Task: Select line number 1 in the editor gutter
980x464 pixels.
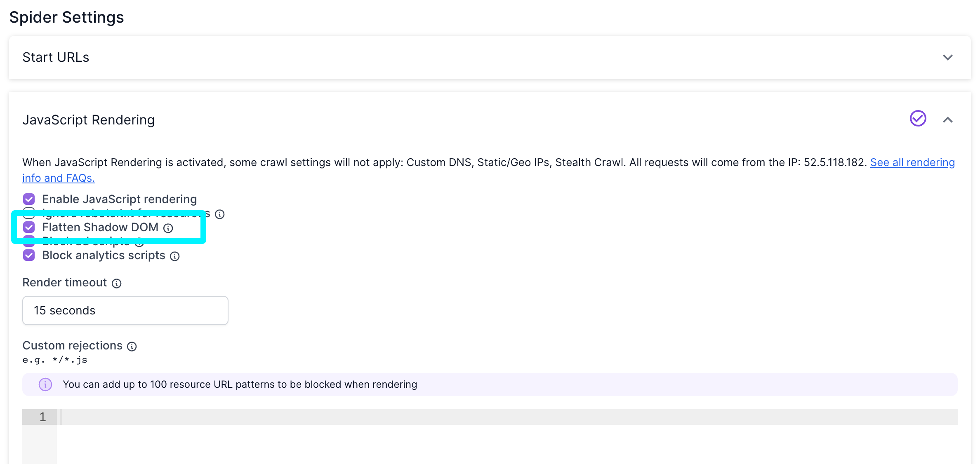Action: pos(42,417)
